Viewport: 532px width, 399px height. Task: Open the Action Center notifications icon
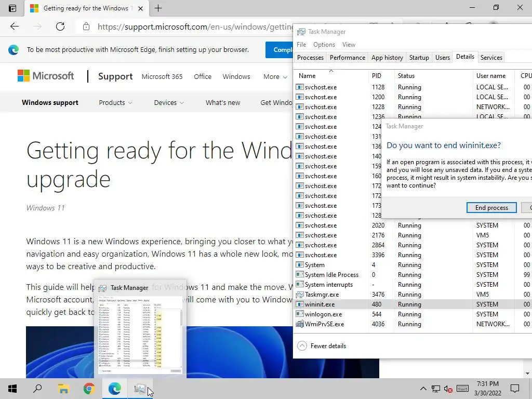click(515, 389)
